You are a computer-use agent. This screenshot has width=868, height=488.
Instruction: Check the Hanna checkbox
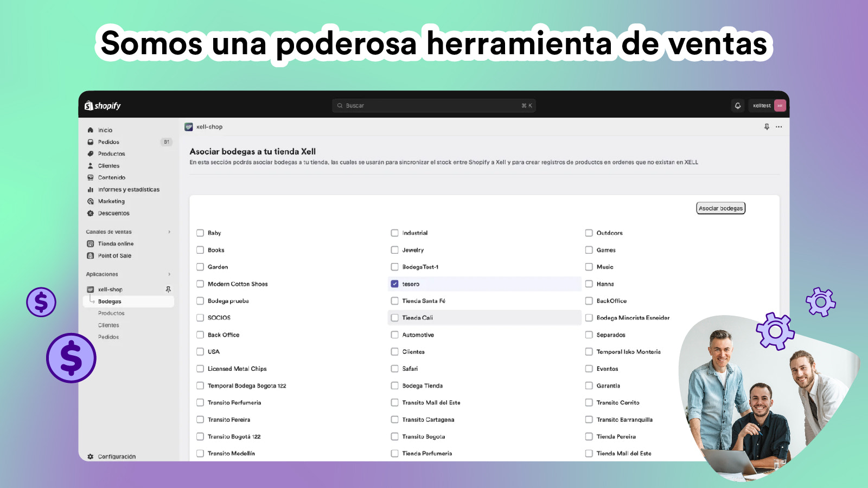[x=589, y=284]
